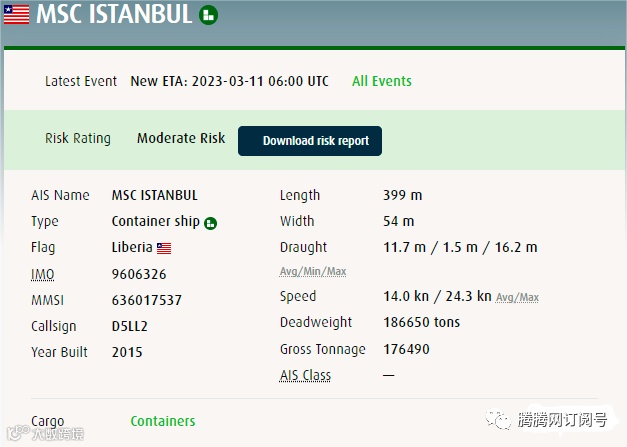Screen dimensions: 627x447
Task: Click the Type label
Action: pos(45,222)
